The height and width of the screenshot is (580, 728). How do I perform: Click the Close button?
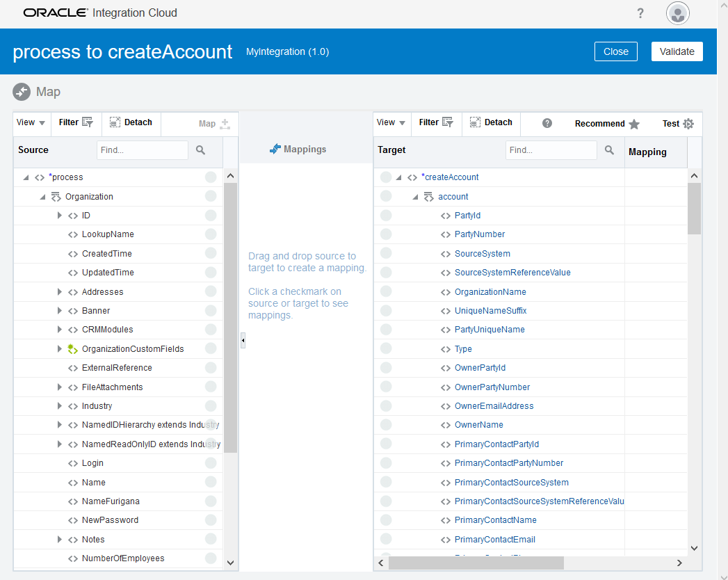615,51
